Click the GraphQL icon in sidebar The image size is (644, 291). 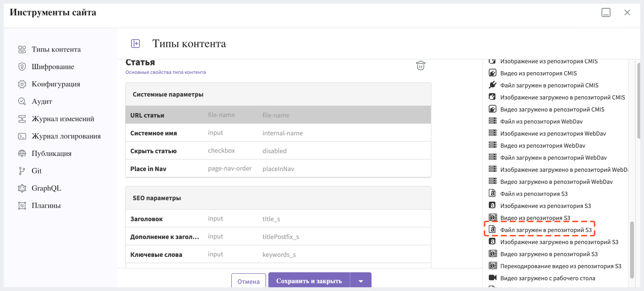22,188
